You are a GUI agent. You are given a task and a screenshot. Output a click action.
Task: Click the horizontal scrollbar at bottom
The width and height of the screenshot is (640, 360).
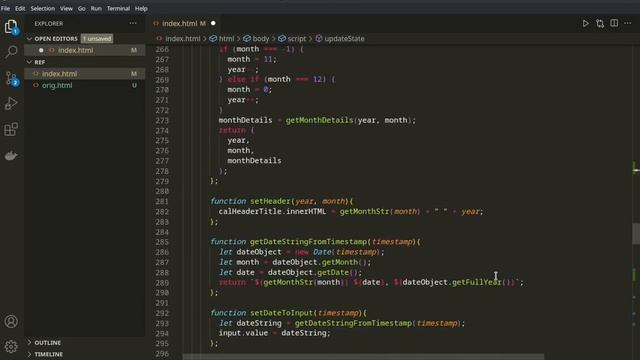pyautogui.click(x=363, y=356)
